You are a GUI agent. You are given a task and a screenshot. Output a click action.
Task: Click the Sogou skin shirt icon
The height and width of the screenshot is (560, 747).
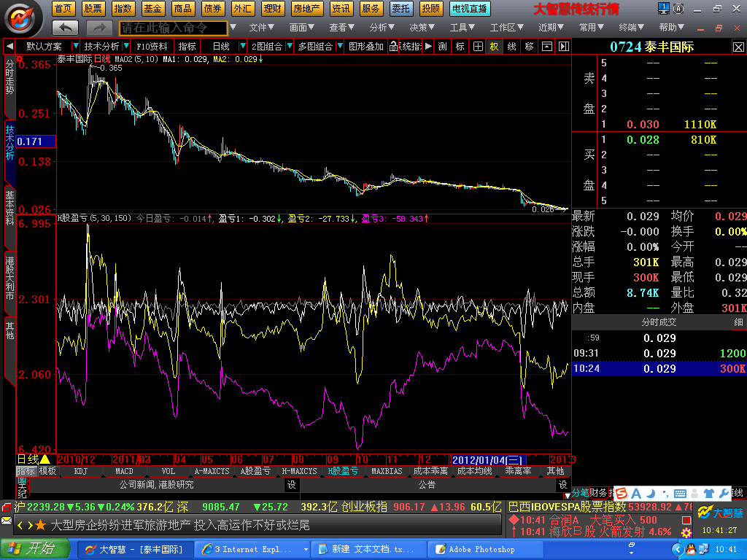click(x=709, y=494)
